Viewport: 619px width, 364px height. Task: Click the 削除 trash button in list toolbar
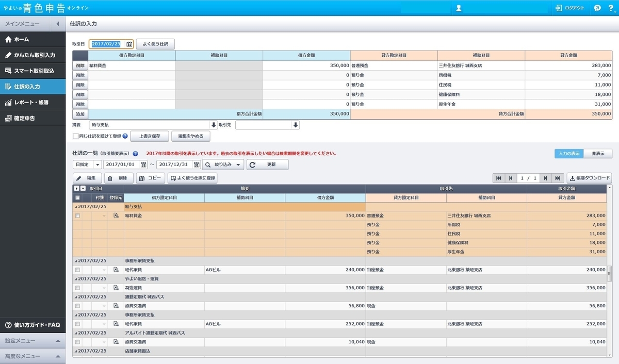click(119, 178)
